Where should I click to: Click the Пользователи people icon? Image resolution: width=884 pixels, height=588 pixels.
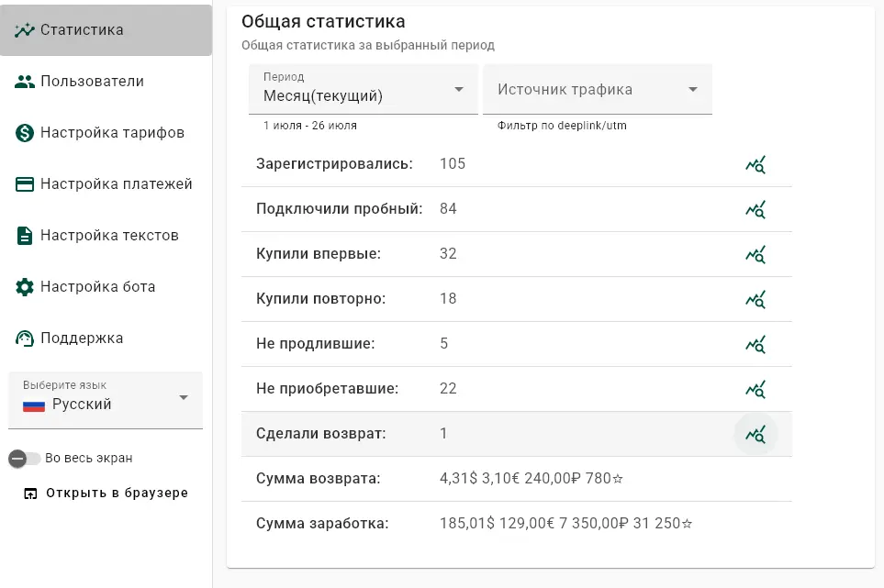pos(24,82)
